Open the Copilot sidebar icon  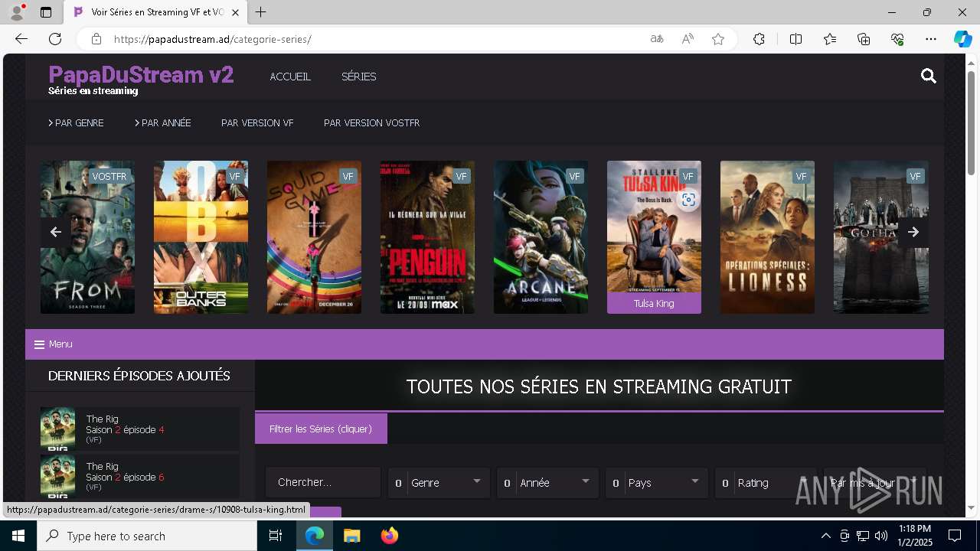pyautogui.click(x=962, y=39)
